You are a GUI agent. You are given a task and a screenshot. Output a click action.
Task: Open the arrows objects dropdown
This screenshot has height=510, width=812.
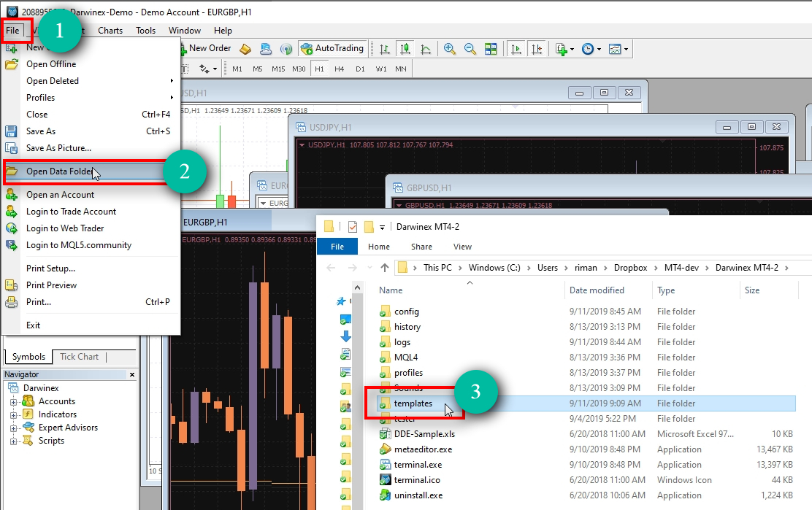click(208, 69)
